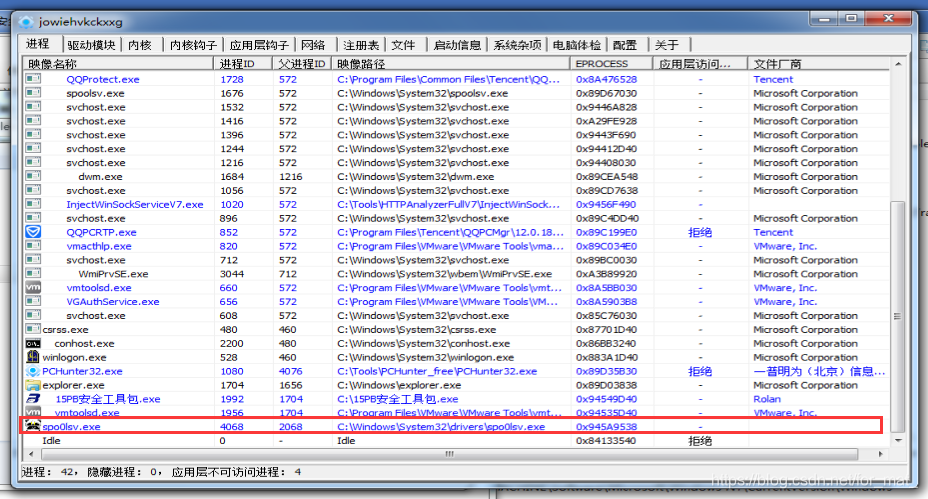Click the Tencent vendor in QQProtect.exe row
Viewport: 928px width, 499px height.
[773, 79]
